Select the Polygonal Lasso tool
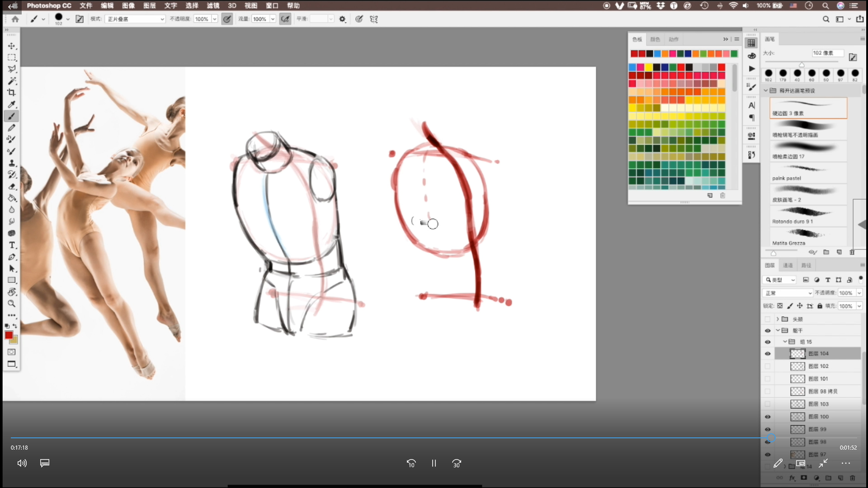 [x=12, y=69]
